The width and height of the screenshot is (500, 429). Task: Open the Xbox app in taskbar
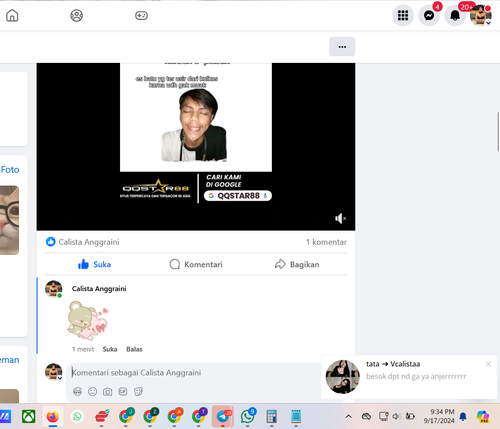[29, 416]
